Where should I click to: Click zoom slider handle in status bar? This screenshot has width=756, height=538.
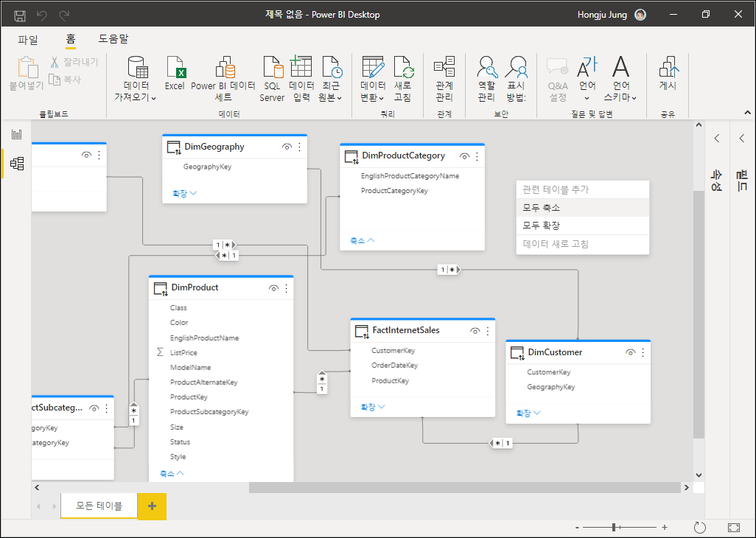(x=614, y=528)
